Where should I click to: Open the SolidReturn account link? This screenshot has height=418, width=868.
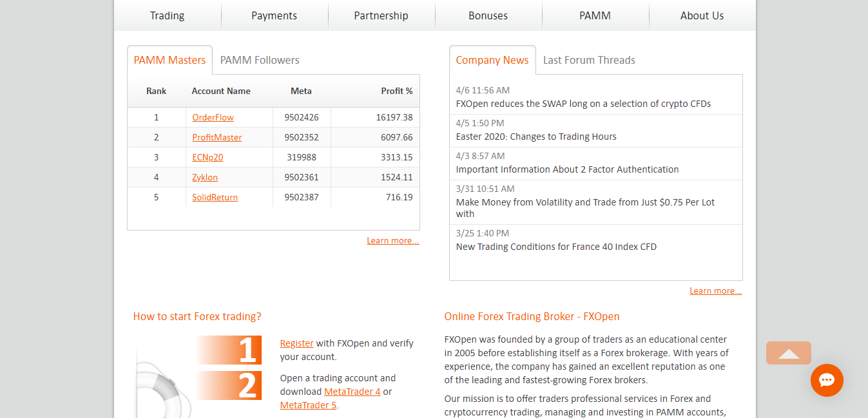(x=215, y=197)
